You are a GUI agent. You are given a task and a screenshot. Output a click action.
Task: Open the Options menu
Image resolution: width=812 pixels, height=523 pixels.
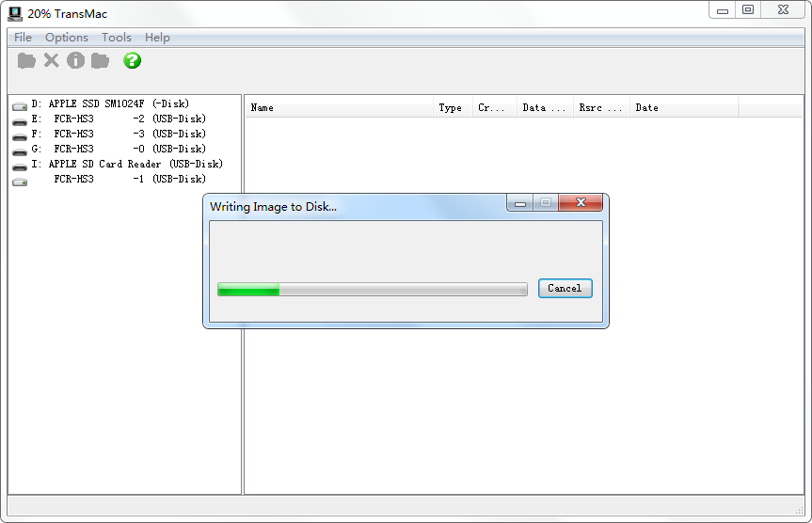pyautogui.click(x=66, y=38)
